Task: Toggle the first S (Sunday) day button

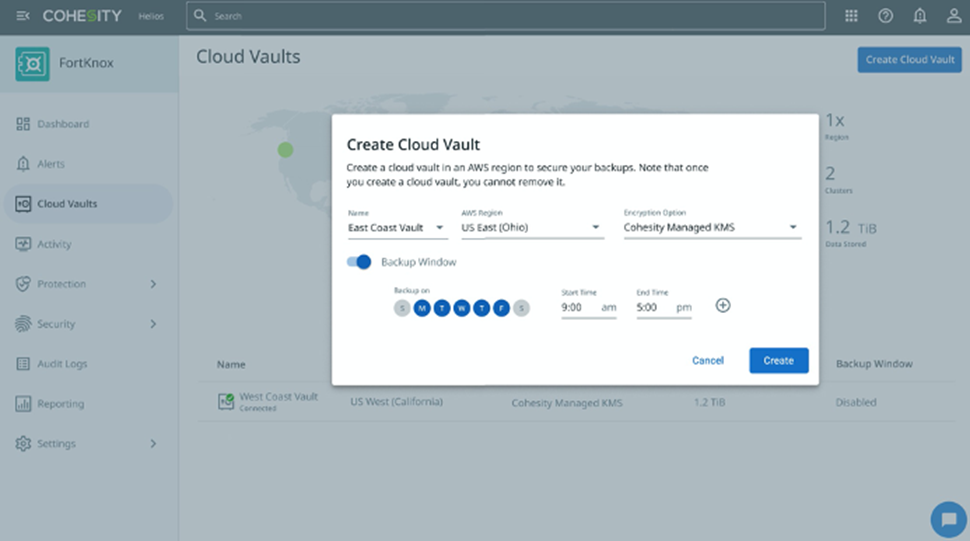Action: click(402, 308)
